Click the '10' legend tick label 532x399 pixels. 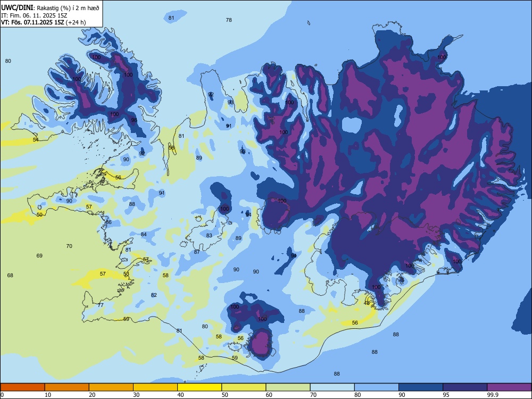[x=48, y=395]
